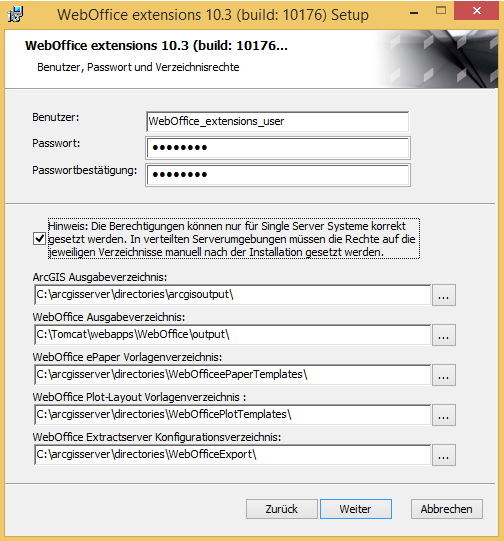Click the 'Passwortbestätigung:' label
The image size is (504, 541).
pyautogui.click(x=85, y=170)
